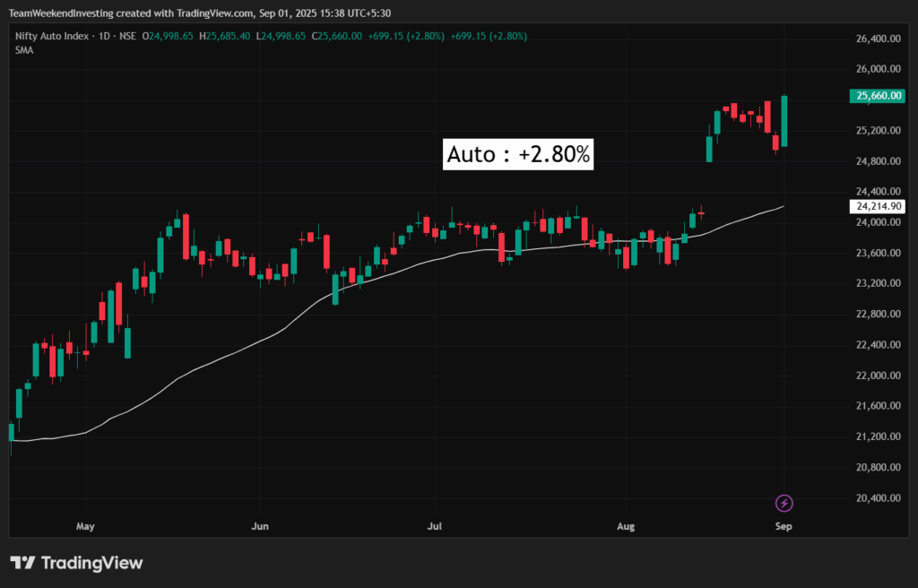Click the TradingView logo

coord(77,564)
